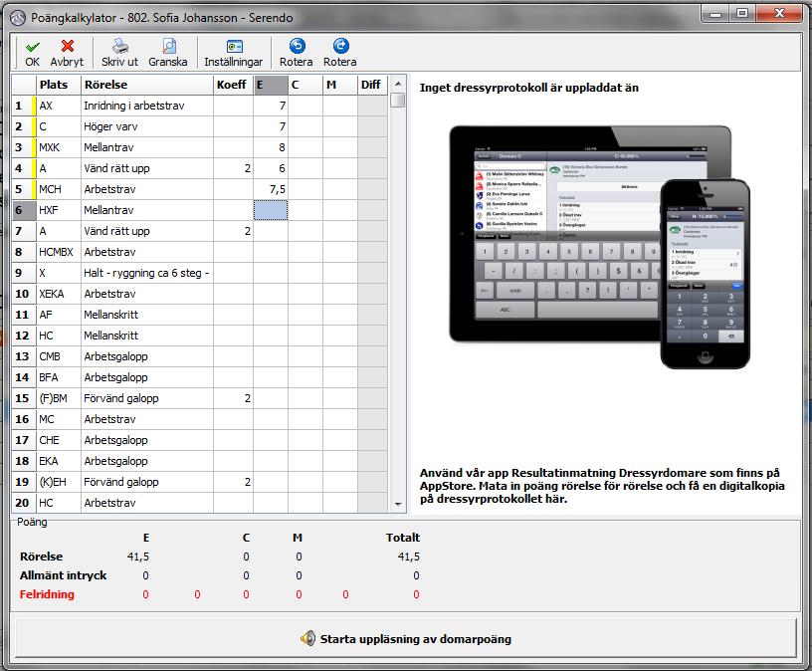Screen dimensions: 812x671
Task: Click 'Inget dressyrprotokoll är uppladdat än' heading
Action: click(x=528, y=88)
